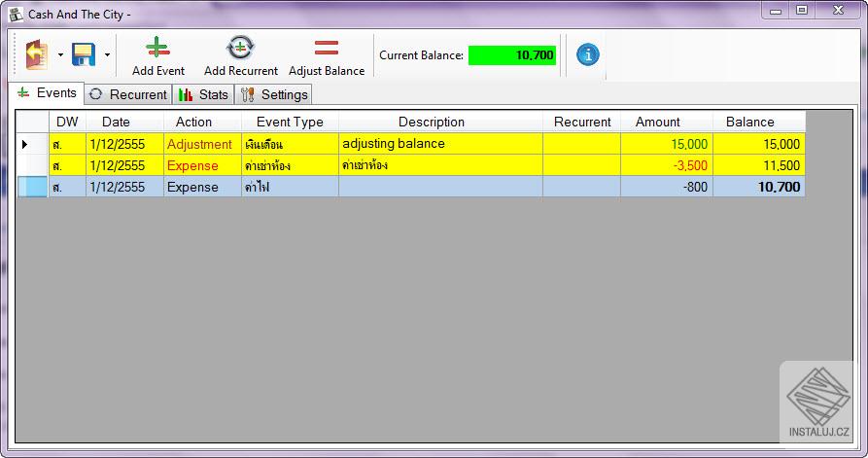
Task: Click the 'adjusting balance' description cell
Action: click(440, 144)
